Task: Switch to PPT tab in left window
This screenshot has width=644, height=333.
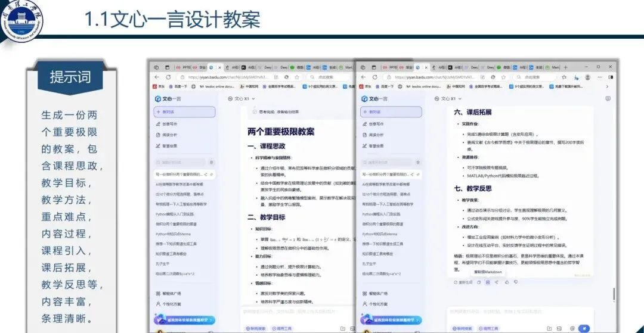Action: pos(184,67)
